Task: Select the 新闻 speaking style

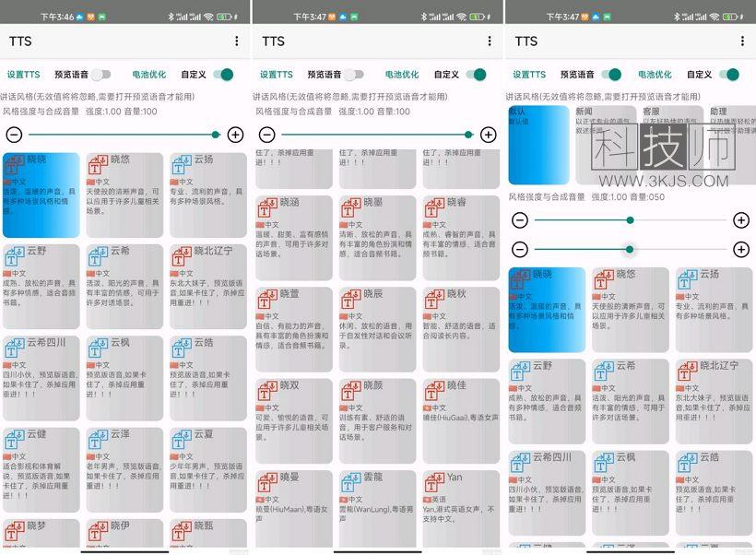Action: [x=606, y=145]
